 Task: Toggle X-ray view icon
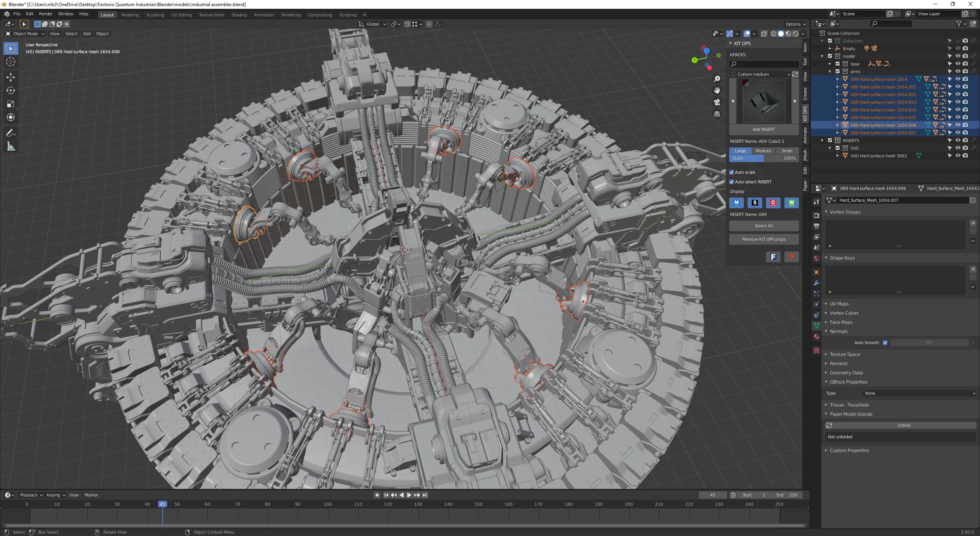pyautogui.click(x=764, y=34)
